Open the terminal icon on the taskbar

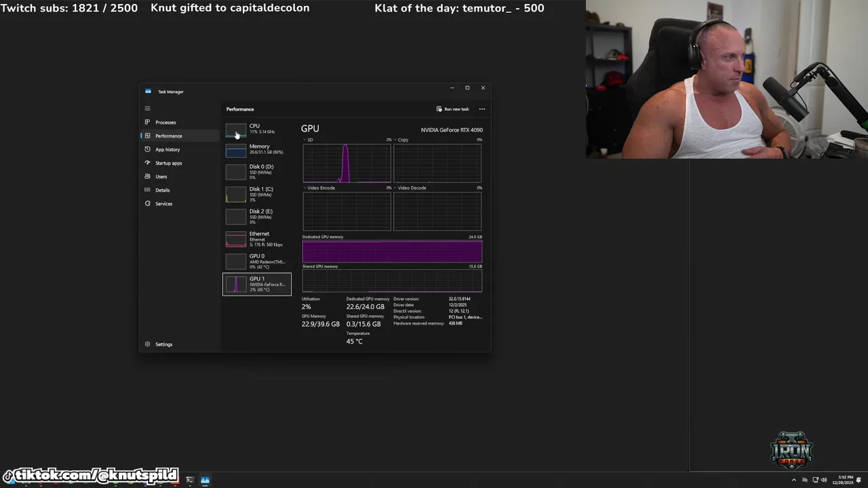190,481
